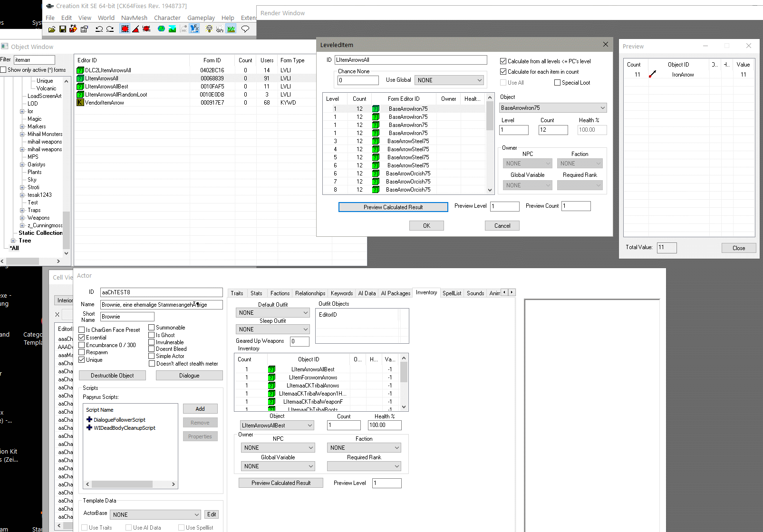Open the Use Global dropdown
The image size is (763, 532).
(x=449, y=80)
